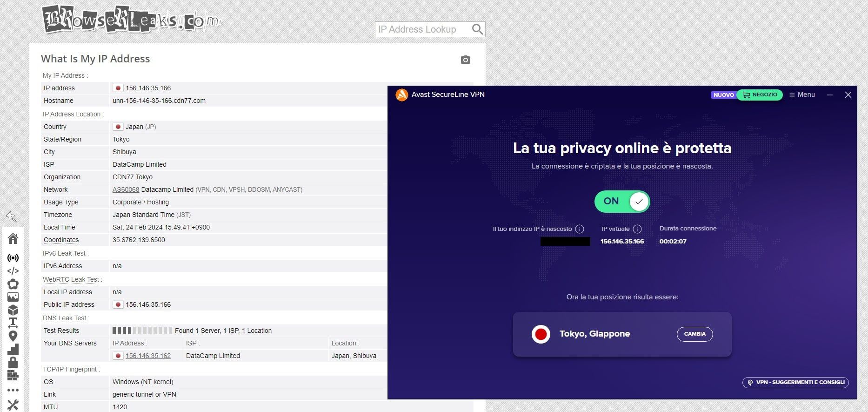868x412 pixels.
Task: Click the local time Sat, 24 Feb 2024
Action: point(161,227)
